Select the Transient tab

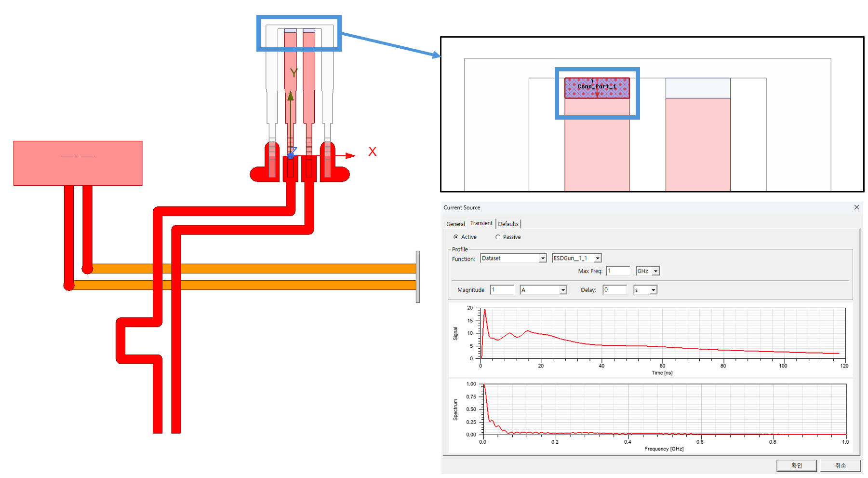tap(481, 223)
